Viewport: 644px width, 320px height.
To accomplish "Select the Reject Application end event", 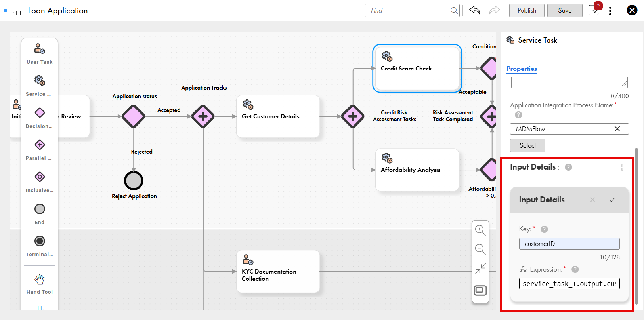I will point(134,181).
